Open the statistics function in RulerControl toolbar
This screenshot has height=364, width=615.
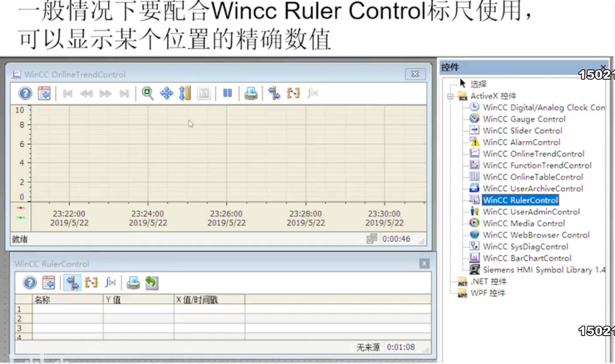(110, 283)
